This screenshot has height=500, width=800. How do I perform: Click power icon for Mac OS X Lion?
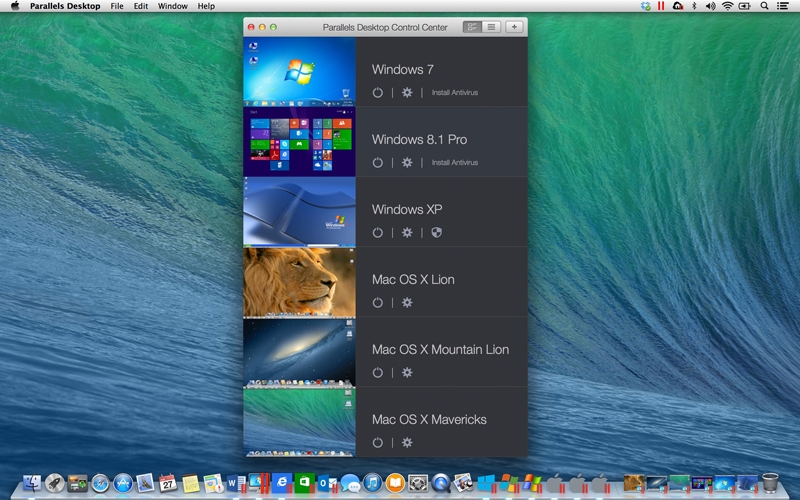(x=377, y=302)
